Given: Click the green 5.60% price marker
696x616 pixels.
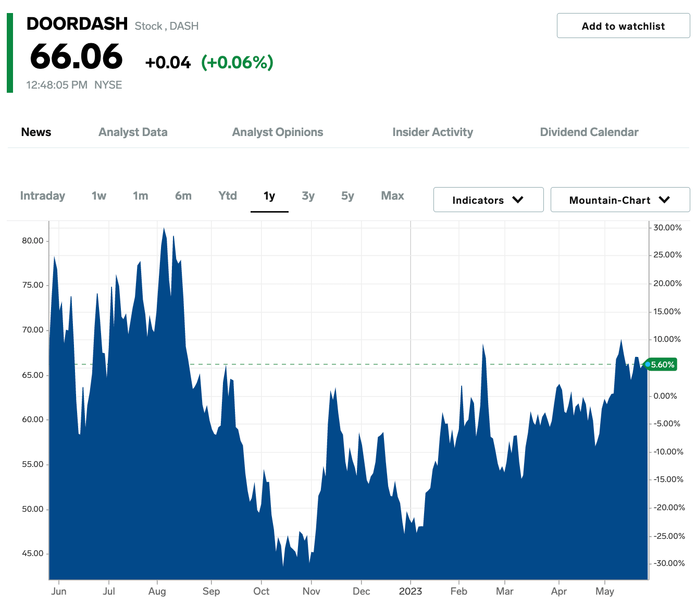Looking at the screenshot, I should tap(661, 365).
